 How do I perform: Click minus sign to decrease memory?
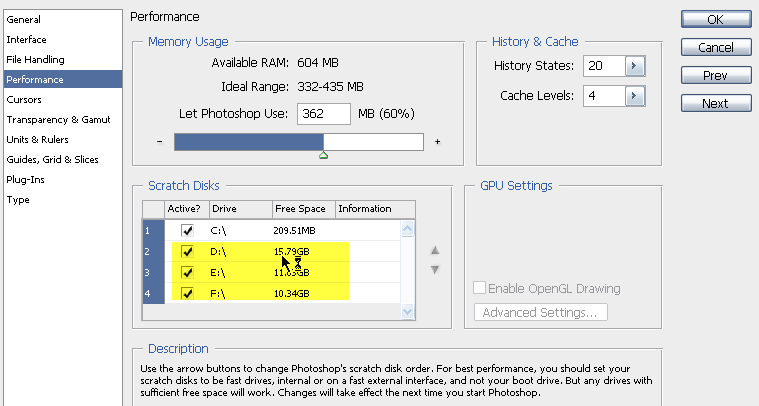click(160, 142)
